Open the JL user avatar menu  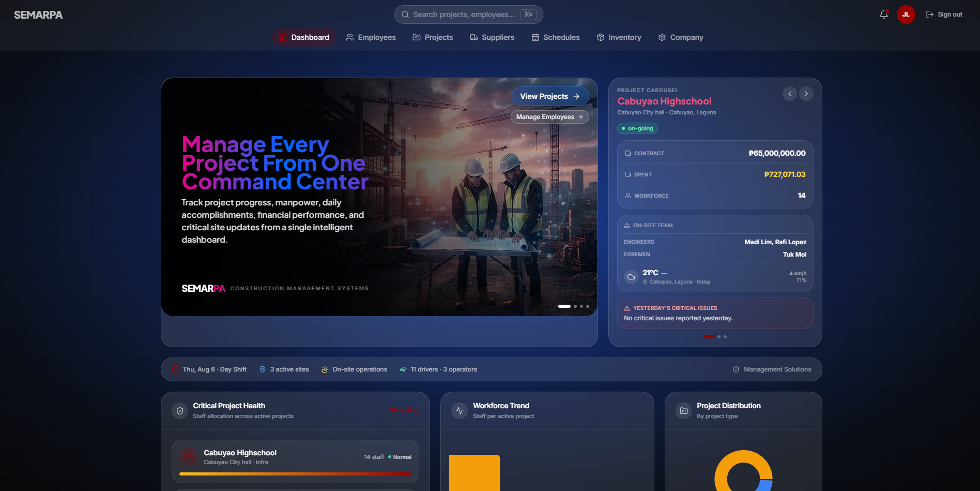coord(906,14)
